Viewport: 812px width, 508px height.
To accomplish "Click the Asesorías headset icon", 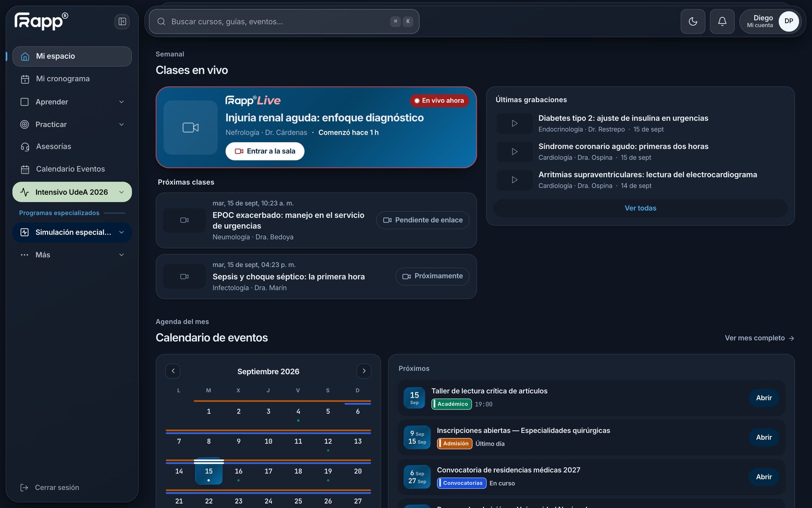I will 25,147.
